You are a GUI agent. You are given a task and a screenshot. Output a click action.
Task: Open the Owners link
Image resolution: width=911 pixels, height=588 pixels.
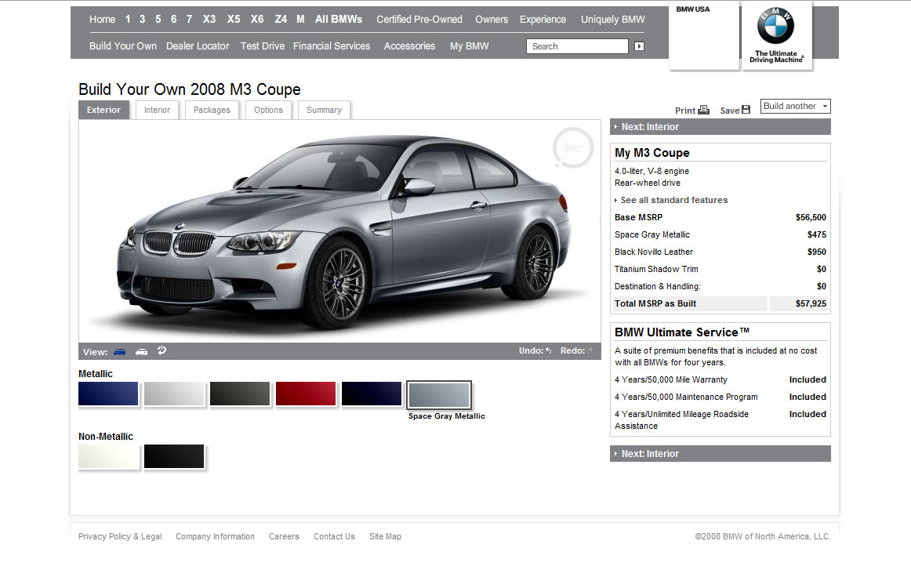(492, 19)
